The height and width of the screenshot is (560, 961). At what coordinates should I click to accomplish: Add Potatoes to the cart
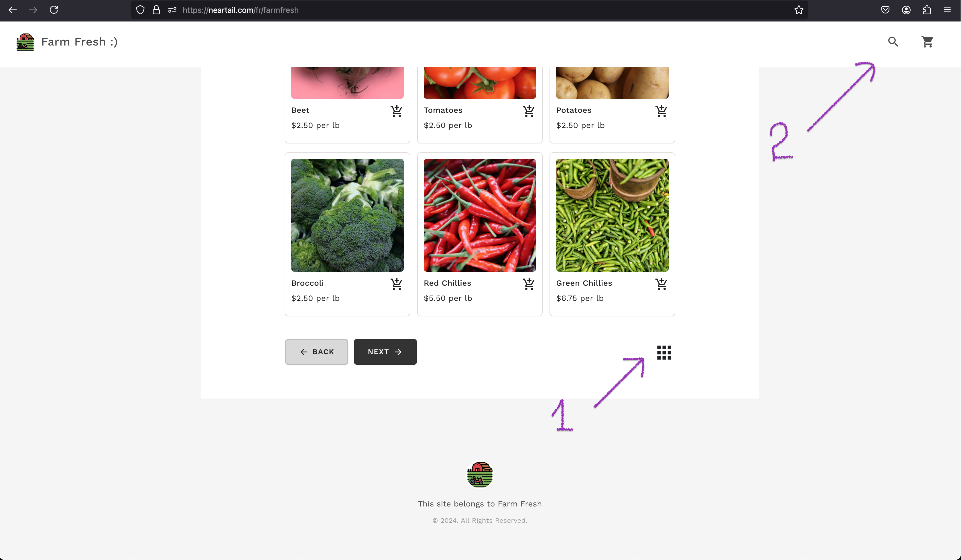click(x=661, y=111)
